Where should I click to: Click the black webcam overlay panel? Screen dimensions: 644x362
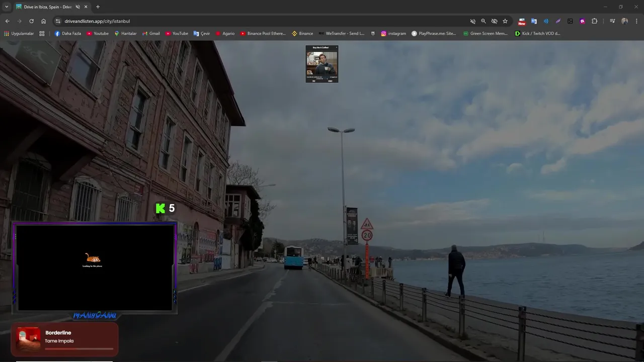(x=95, y=267)
